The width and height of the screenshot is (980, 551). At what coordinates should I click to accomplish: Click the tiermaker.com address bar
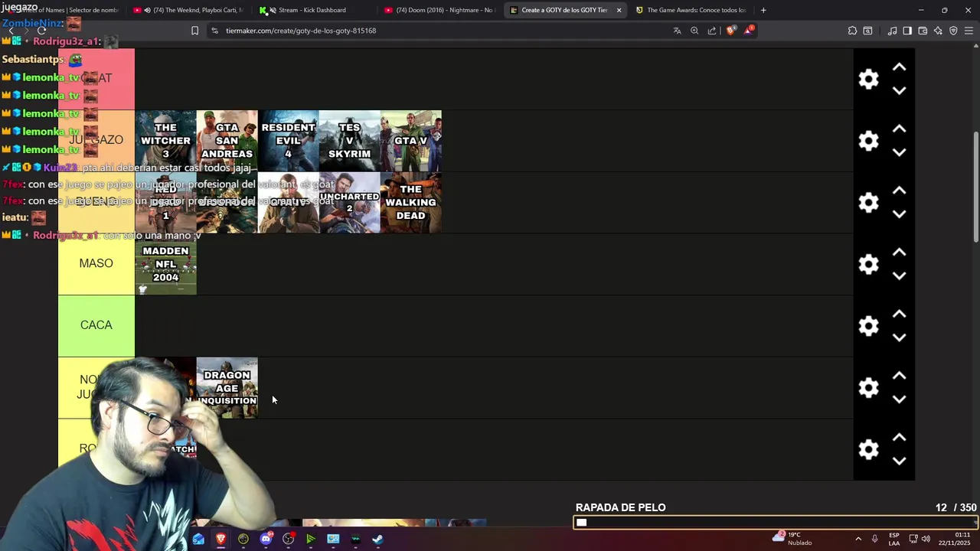point(436,31)
